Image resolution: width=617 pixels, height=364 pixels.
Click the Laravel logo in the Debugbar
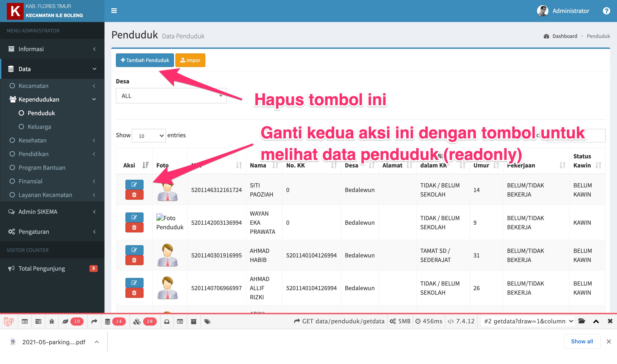8,321
